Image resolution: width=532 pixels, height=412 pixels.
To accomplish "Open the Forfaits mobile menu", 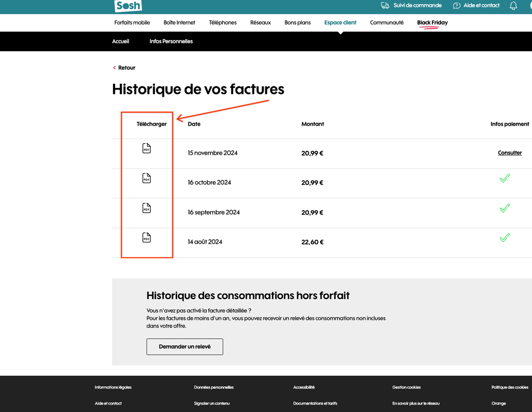I will click(x=132, y=22).
